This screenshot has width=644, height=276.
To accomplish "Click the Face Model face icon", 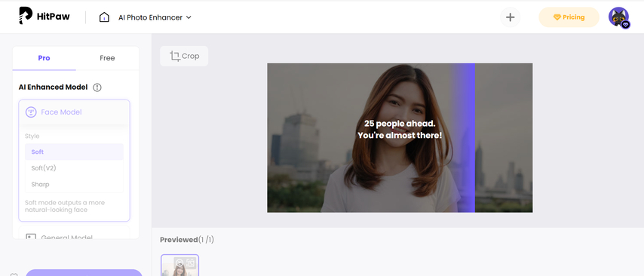I will tap(31, 112).
